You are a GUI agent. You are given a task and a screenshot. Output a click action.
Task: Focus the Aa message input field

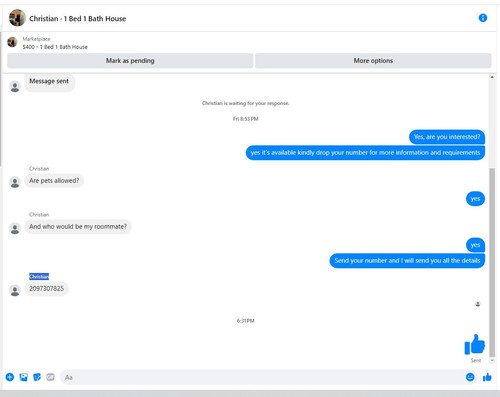click(262, 377)
